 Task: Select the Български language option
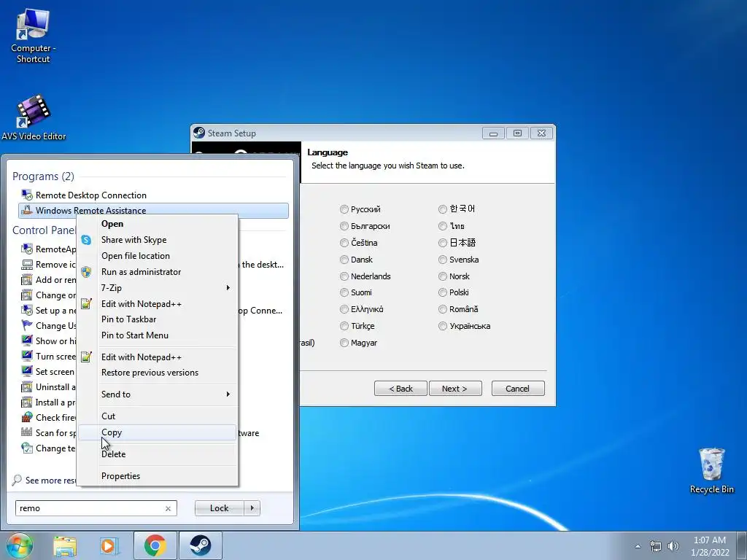tap(365, 226)
